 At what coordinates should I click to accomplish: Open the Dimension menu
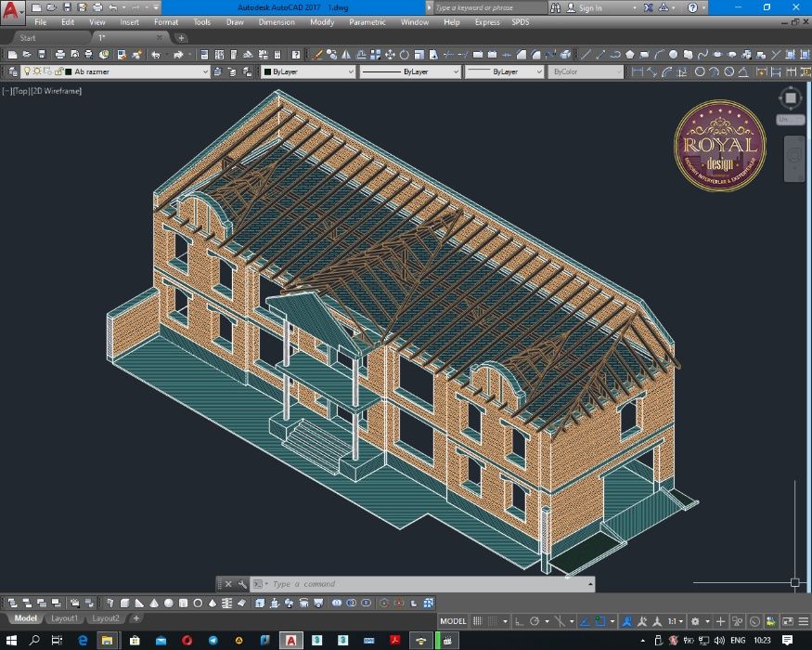pyautogui.click(x=277, y=22)
